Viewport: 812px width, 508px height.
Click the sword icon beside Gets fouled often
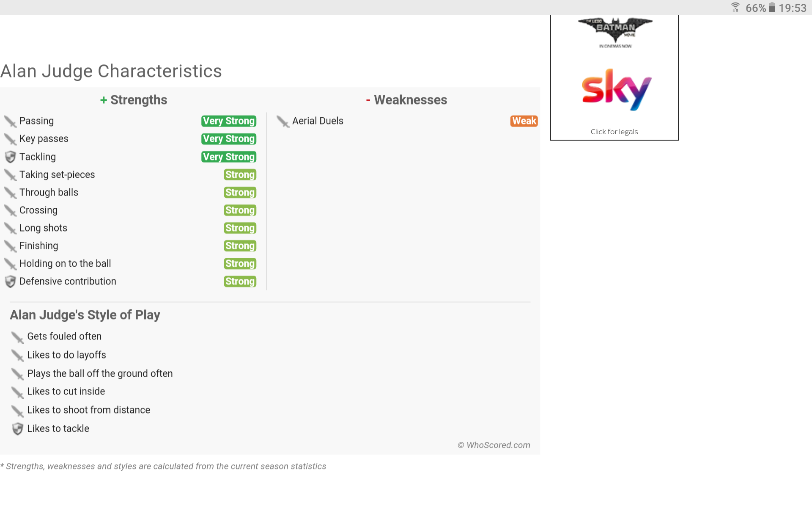[17, 337]
